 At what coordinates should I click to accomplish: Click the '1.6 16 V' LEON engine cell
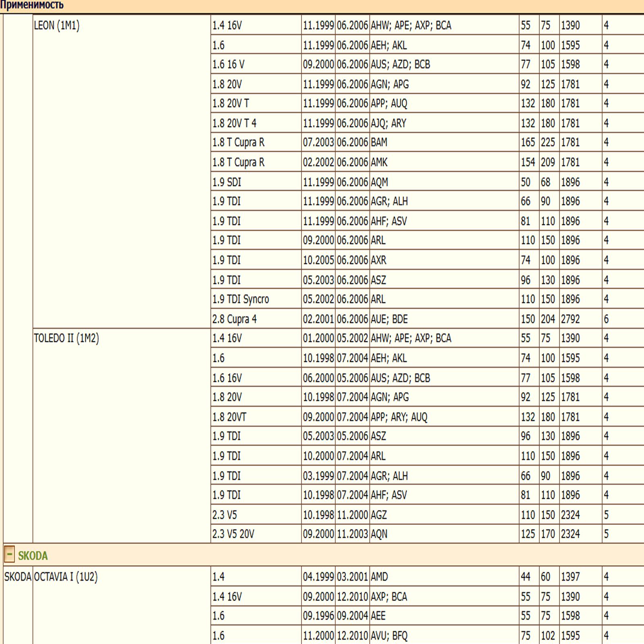[256, 64]
